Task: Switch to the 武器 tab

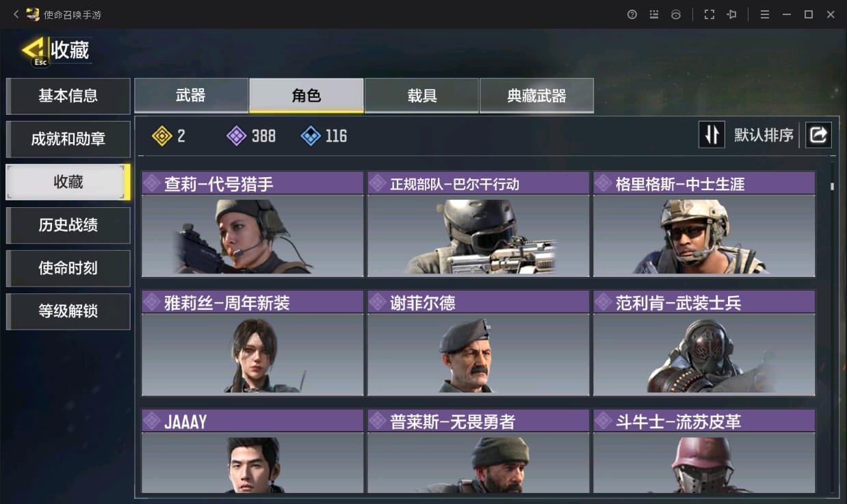Action: click(191, 96)
